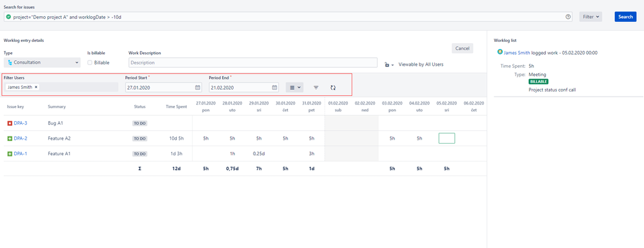Click the green query valid checkmark icon
Viewport: 644px width, 248px height.
pos(8,17)
